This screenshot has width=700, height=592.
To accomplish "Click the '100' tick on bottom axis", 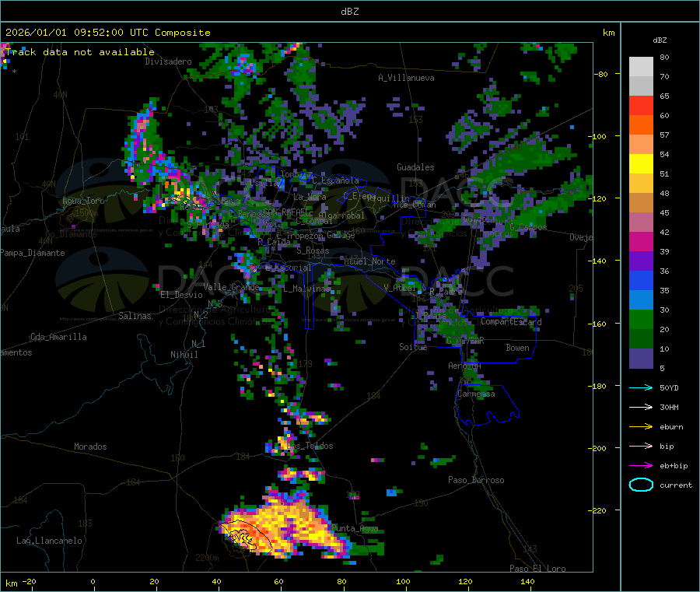I will [x=403, y=581].
